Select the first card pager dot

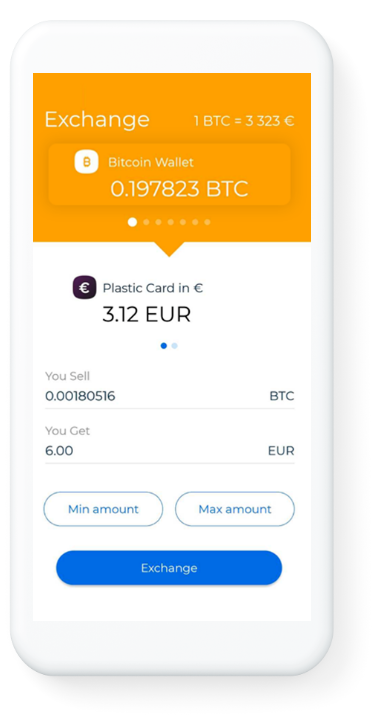coord(164,346)
